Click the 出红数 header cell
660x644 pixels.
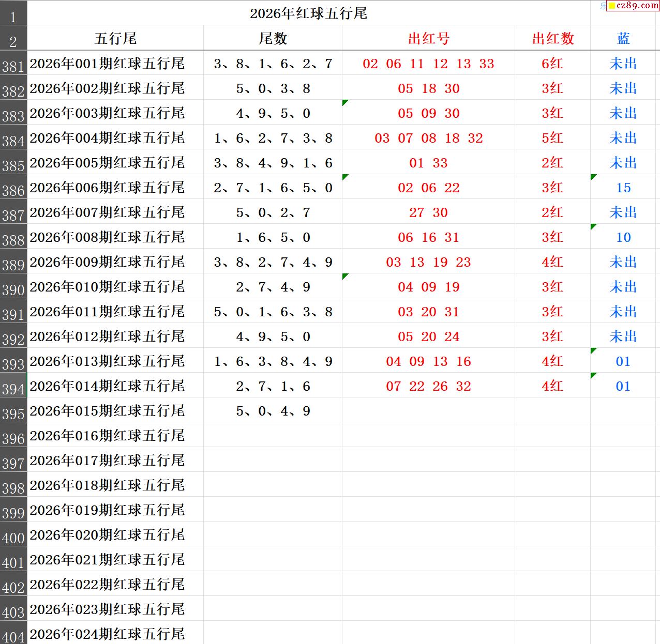(x=552, y=39)
